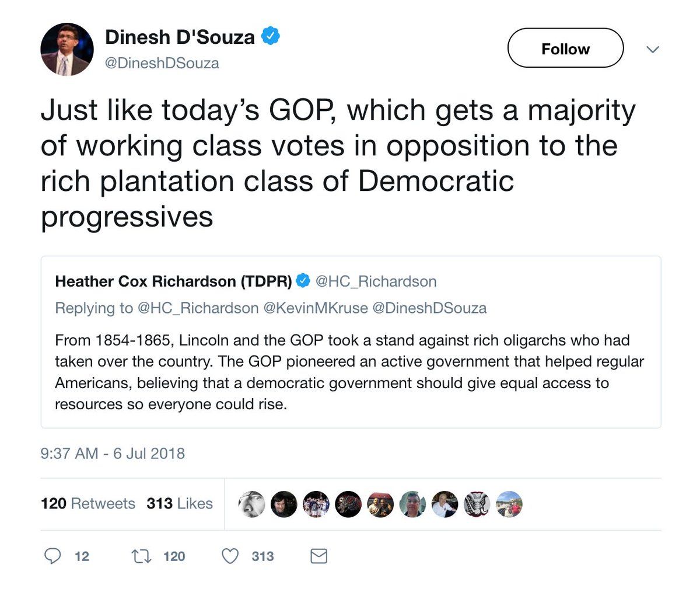Expand the tweet options chevron menu

tap(653, 50)
